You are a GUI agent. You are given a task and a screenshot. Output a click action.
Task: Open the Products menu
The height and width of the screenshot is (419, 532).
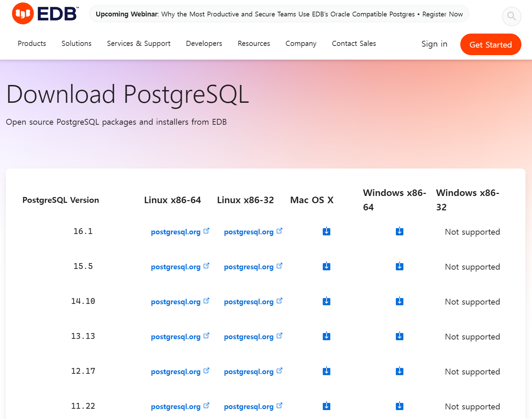tap(32, 44)
